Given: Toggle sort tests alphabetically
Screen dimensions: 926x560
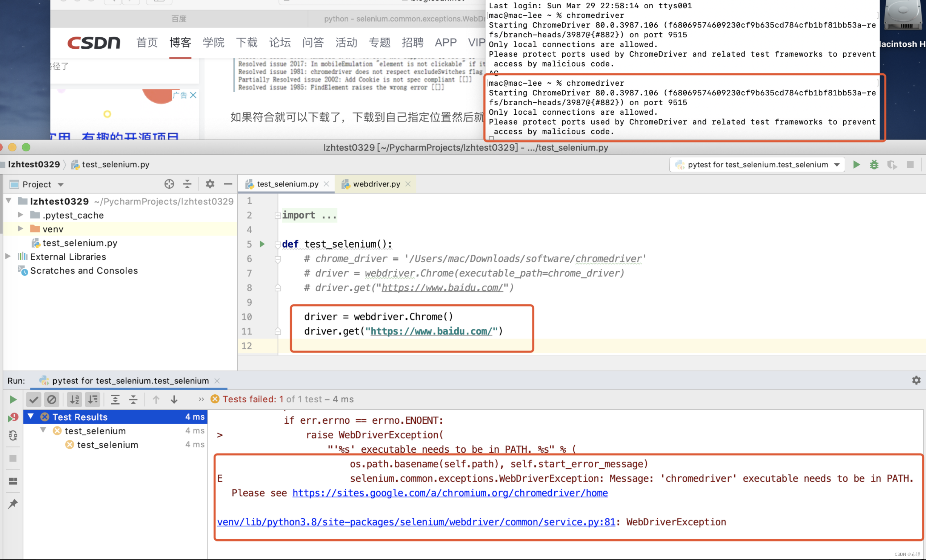Looking at the screenshot, I should (74, 399).
